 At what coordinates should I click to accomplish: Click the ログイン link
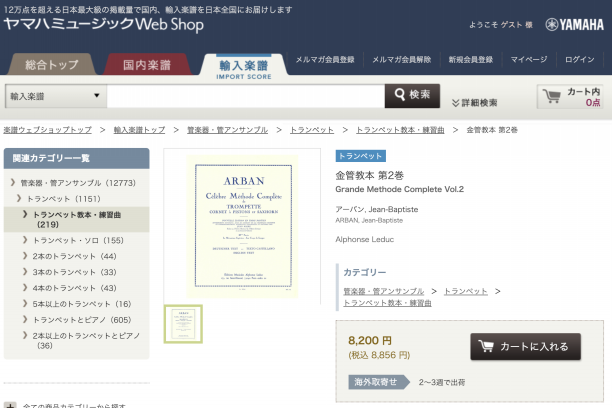click(x=580, y=59)
